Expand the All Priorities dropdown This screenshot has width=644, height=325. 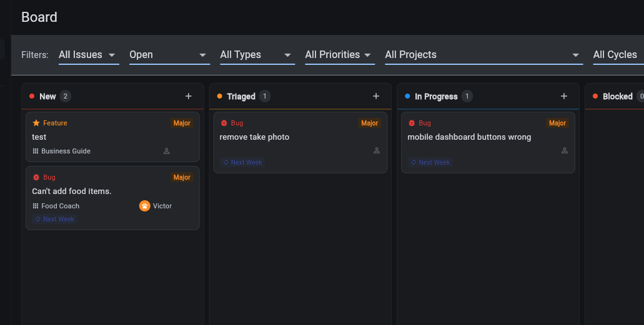click(339, 55)
